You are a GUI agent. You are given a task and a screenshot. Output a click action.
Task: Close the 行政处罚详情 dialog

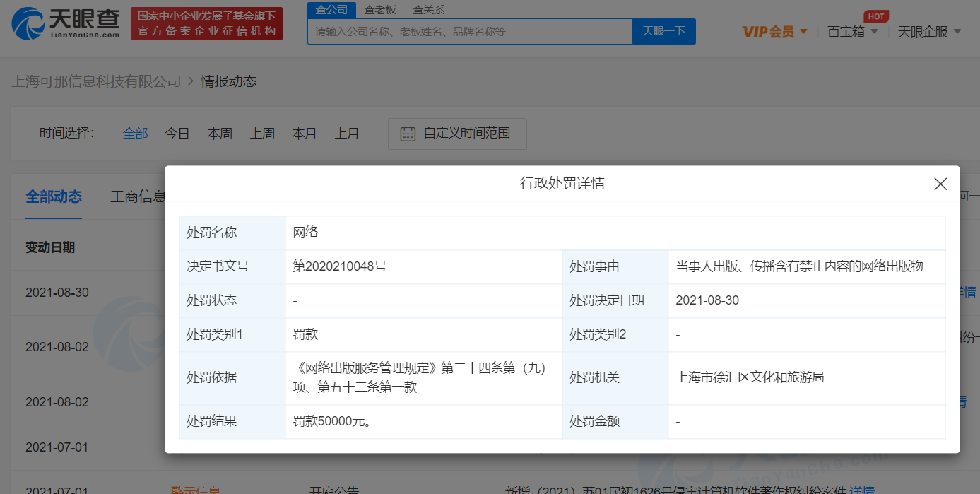pos(940,184)
